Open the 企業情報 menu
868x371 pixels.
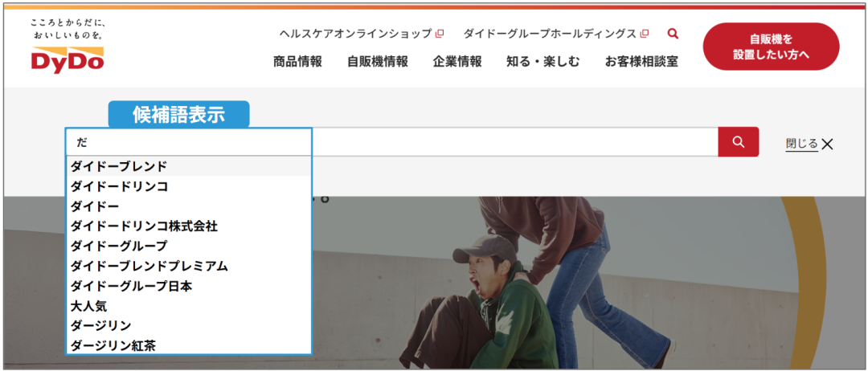pos(457,61)
